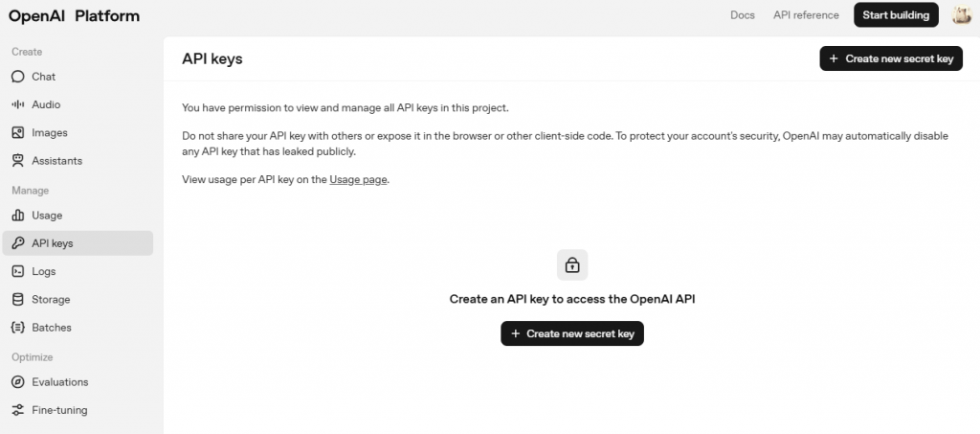
Task: Navigate to Evaluations
Action: (x=78, y=382)
